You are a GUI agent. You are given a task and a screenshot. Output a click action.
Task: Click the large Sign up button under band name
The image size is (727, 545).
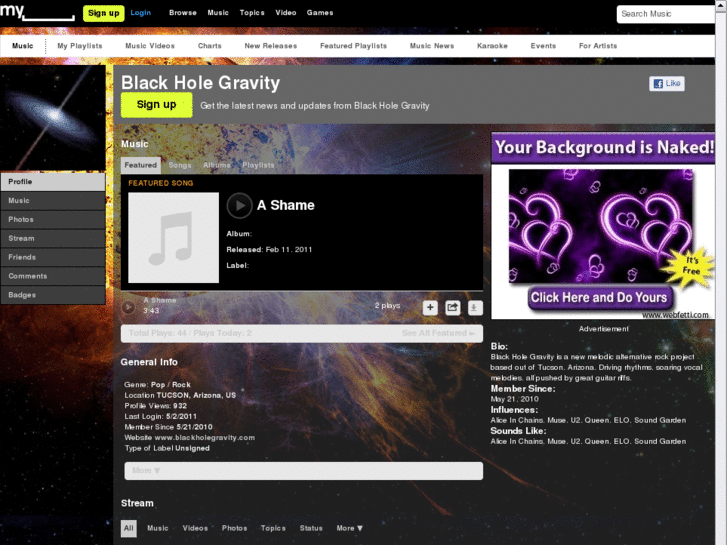tap(157, 105)
